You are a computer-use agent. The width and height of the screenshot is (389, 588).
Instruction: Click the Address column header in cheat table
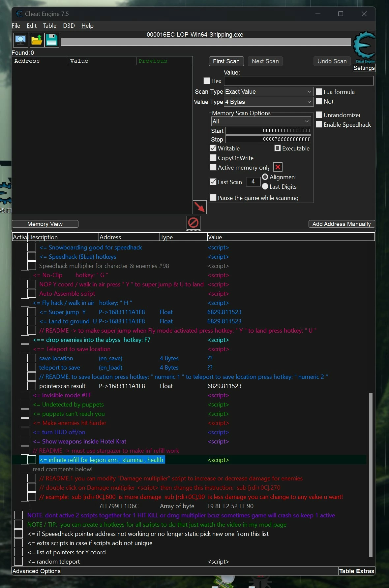click(129, 237)
